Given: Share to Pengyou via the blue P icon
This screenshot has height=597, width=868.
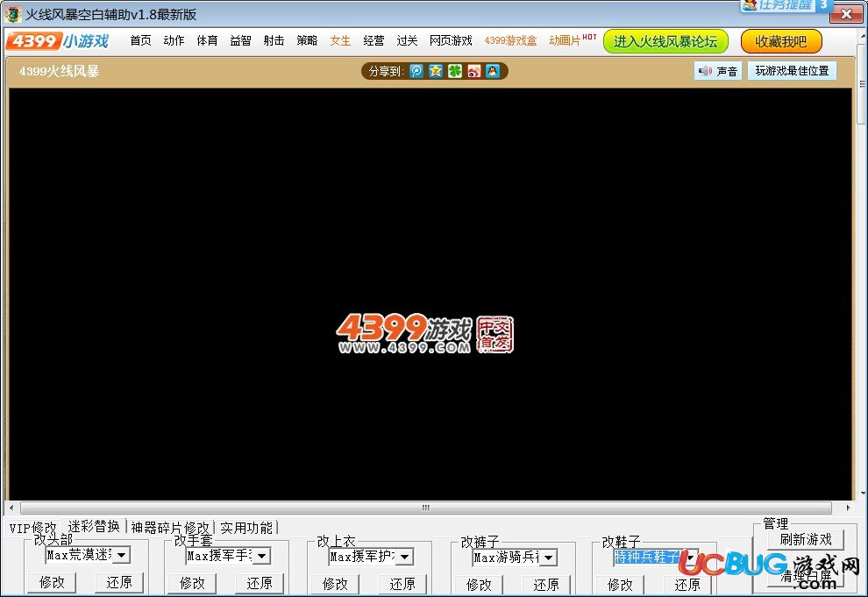Looking at the screenshot, I should pos(416,71).
